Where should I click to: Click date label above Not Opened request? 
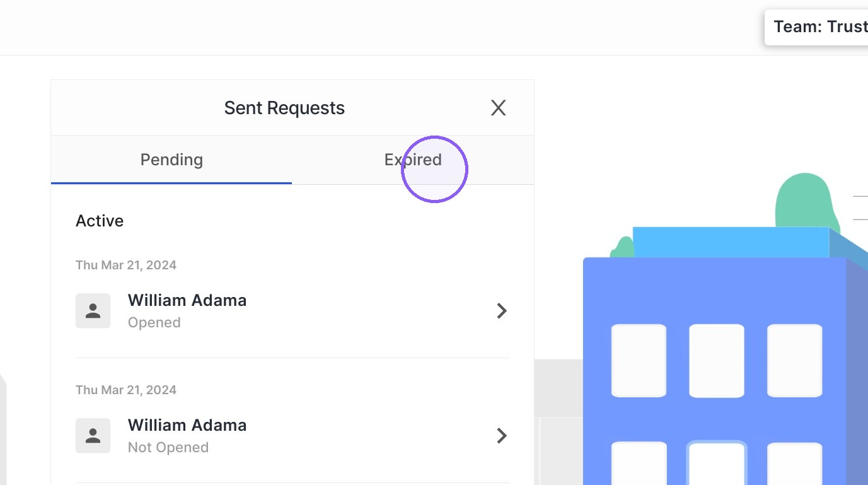pyautogui.click(x=126, y=390)
